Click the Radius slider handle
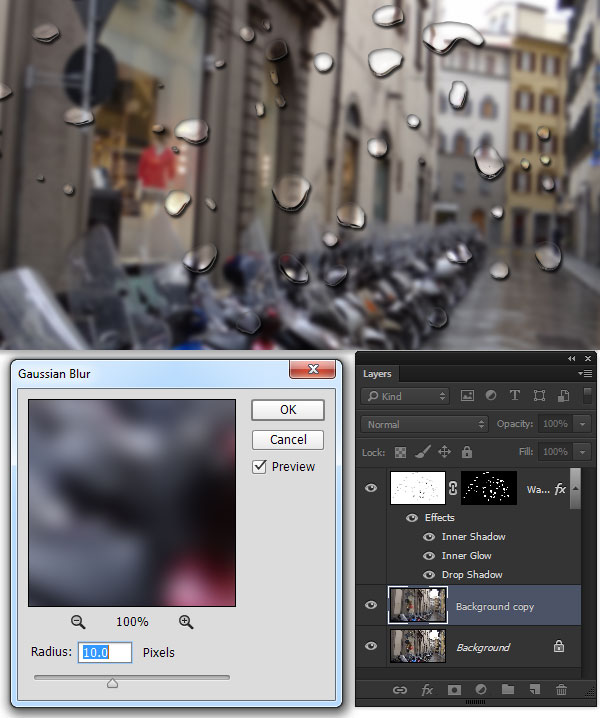 tap(112, 684)
